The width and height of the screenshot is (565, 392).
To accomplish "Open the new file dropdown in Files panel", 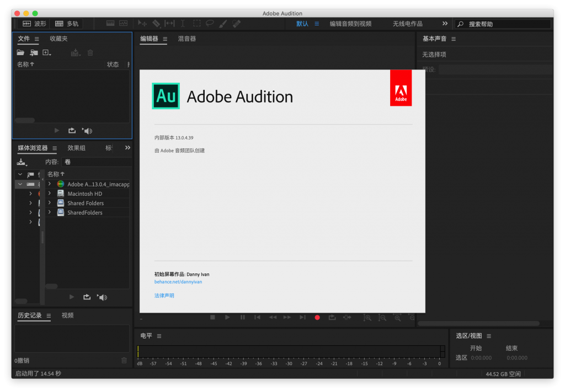I will coord(47,53).
